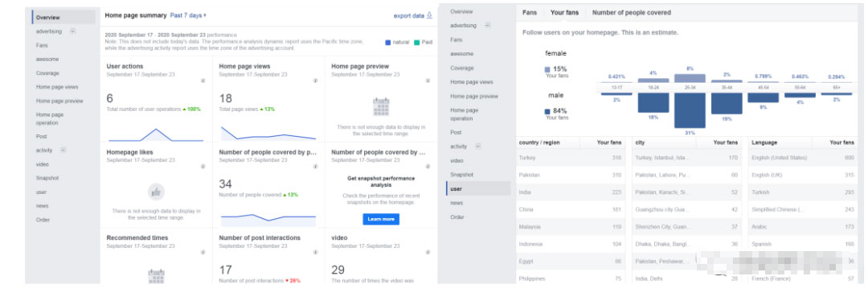The width and height of the screenshot is (868, 301).
Task: Open Home page operation in Home page summary sidebar
Action: coord(50,118)
